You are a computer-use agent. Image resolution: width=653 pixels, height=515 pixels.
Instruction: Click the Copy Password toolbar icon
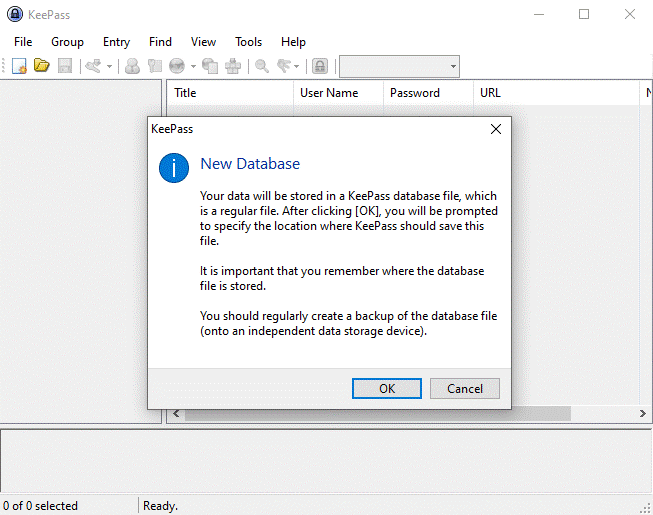tap(155, 66)
